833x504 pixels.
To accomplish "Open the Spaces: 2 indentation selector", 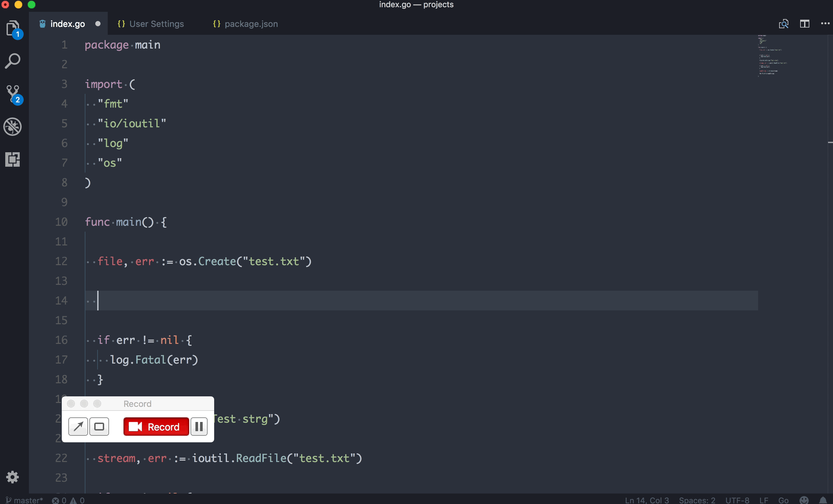I will (697, 500).
